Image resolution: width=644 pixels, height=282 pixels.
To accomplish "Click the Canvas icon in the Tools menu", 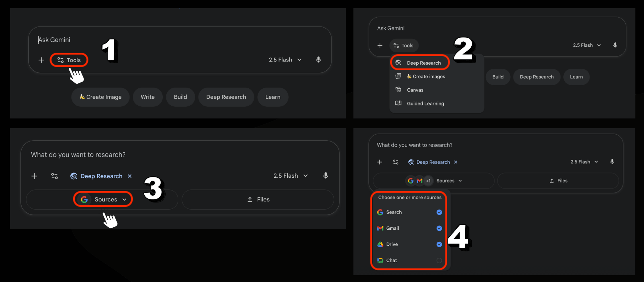I will coord(398,90).
